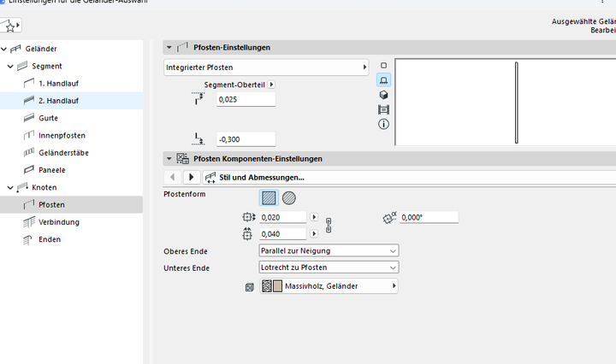Click the building material icon
The height and width of the screenshot is (364, 616).
click(x=250, y=287)
